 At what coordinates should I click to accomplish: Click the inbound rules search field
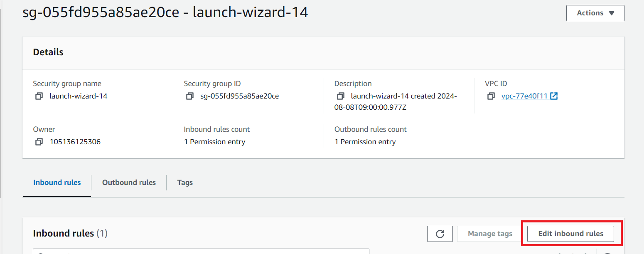click(201, 252)
